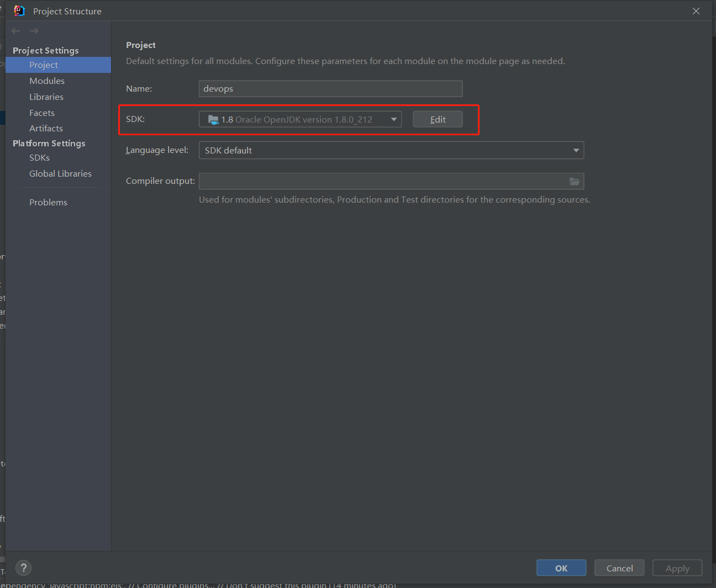
Task: Go to Facets settings
Action: pos(42,113)
